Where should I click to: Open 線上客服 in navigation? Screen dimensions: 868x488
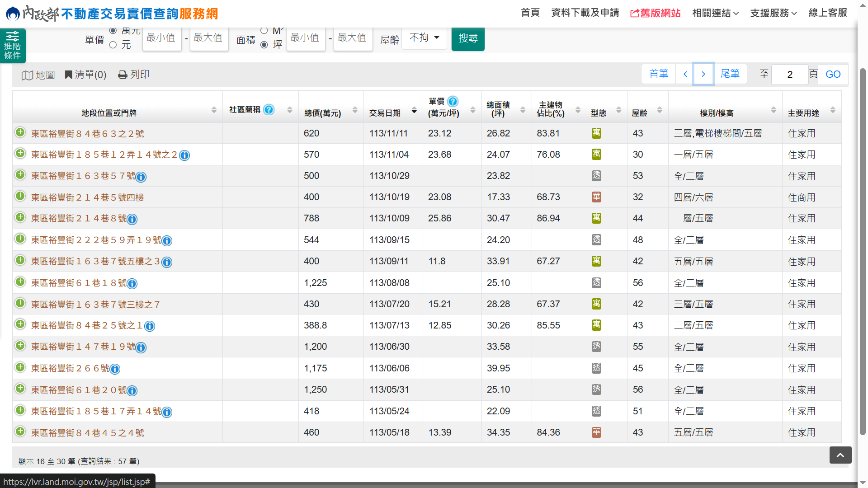coord(828,13)
